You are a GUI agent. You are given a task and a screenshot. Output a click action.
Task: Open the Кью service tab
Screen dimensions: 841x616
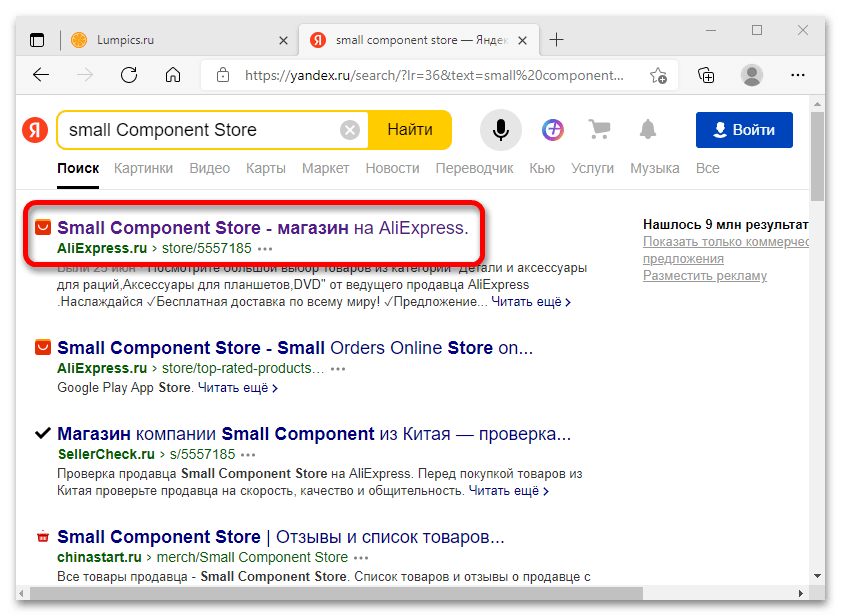[x=542, y=168]
